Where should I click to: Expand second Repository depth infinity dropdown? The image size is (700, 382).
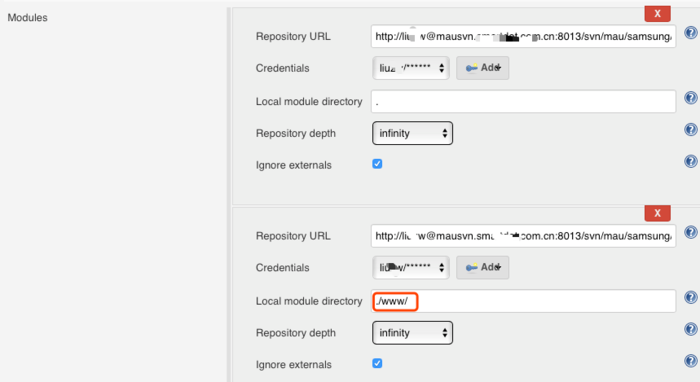(412, 332)
